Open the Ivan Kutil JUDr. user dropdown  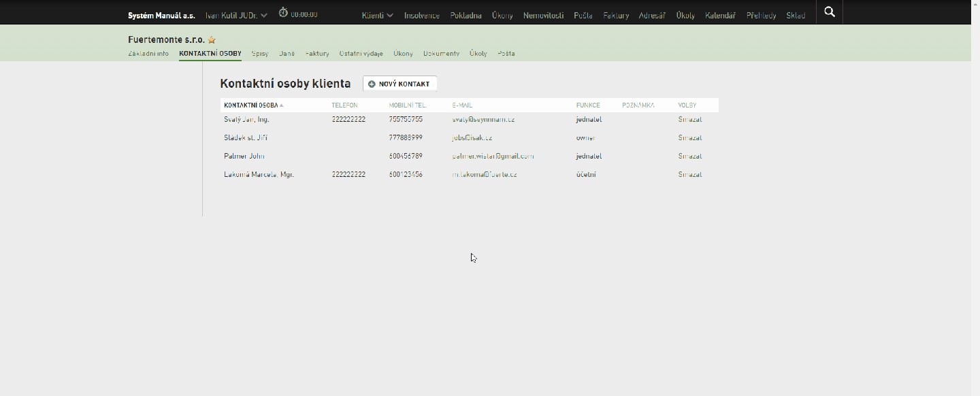(x=236, y=15)
